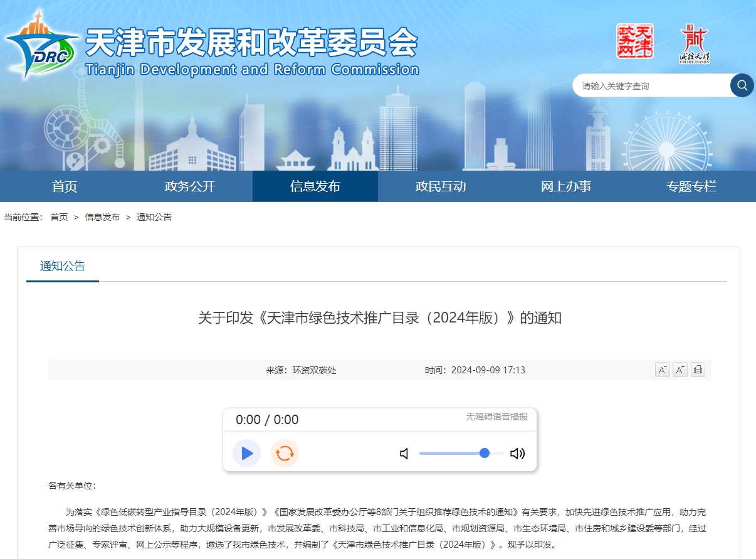This screenshot has height=559, width=756.
Task: Go to 政民互动 section
Action: (441, 186)
